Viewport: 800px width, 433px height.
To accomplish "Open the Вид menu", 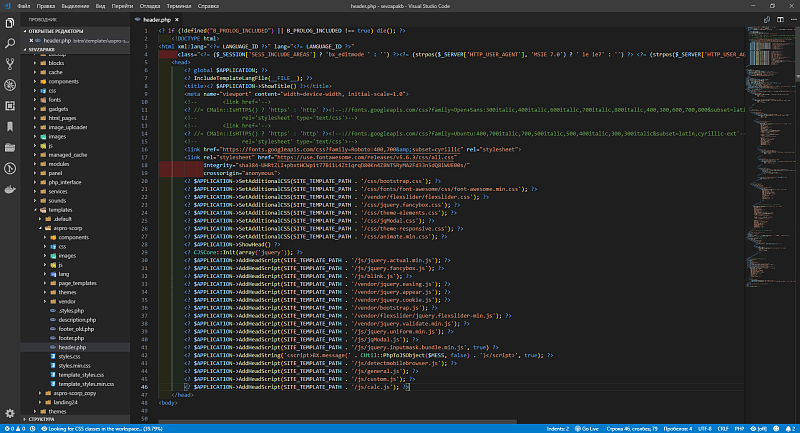I will click(x=101, y=6).
